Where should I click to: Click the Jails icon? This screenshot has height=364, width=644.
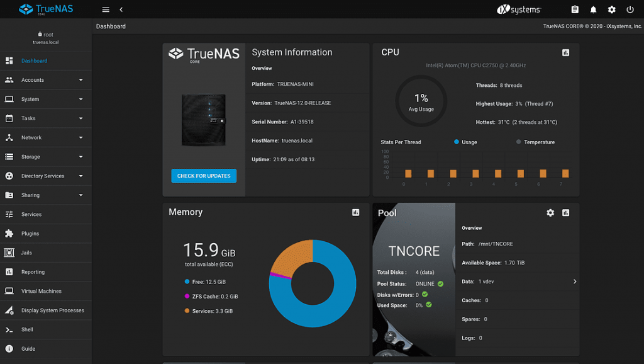tap(9, 253)
